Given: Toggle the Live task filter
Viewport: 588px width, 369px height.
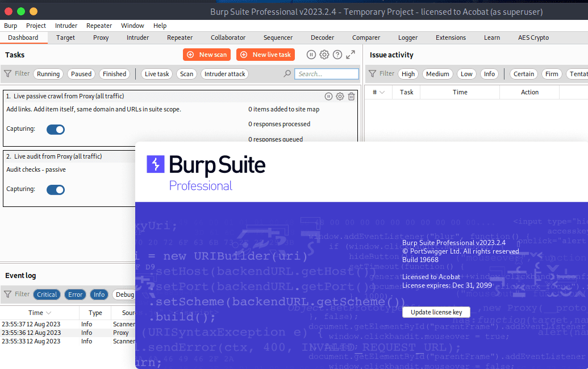Looking at the screenshot, I should click(x=157, y=74).
